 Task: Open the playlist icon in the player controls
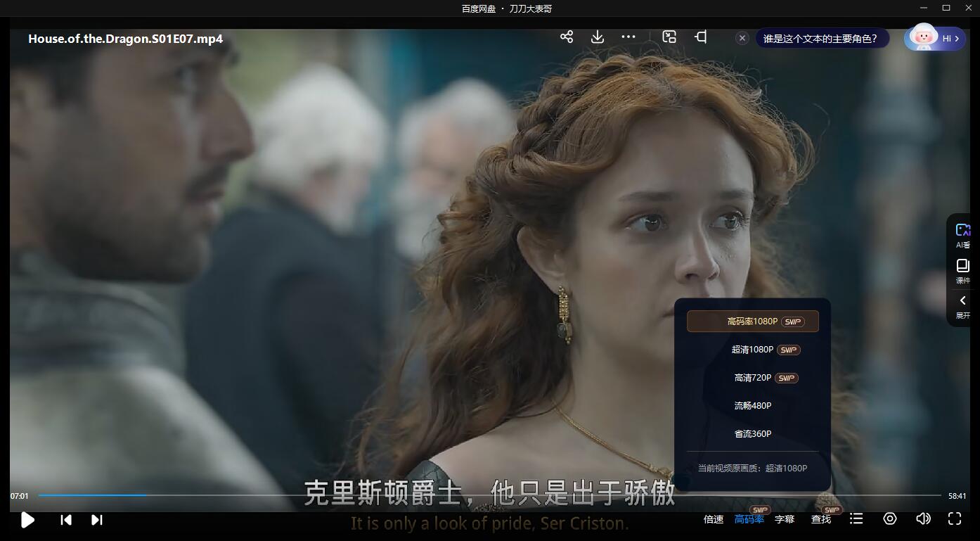pos(856,518)
